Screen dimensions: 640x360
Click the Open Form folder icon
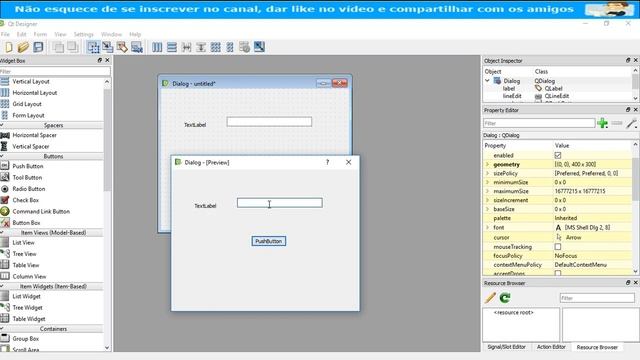point(23,47)
